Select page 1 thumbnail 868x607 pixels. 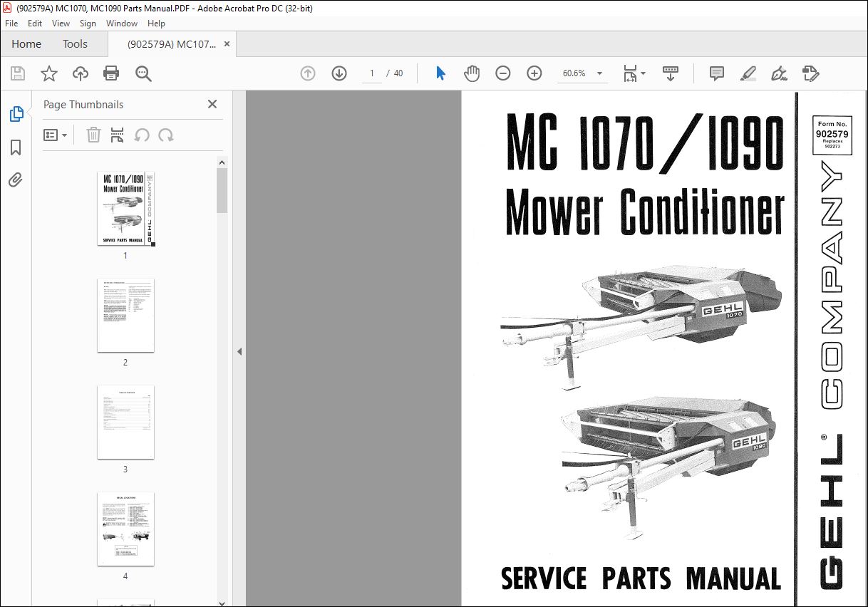pos(125,208)
